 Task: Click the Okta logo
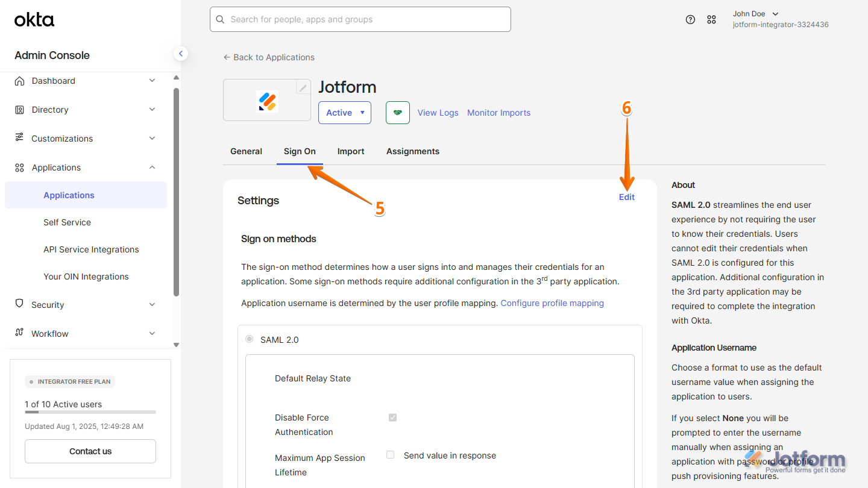[x=34, y=20]
